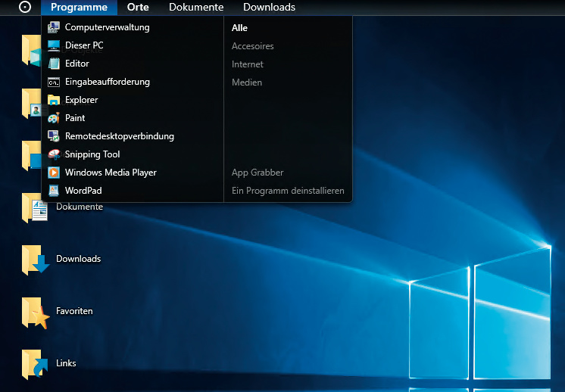Viewport: 565px width, 392px height.
Task: Open the Dokumente menu in top bar
Action: 196,8
